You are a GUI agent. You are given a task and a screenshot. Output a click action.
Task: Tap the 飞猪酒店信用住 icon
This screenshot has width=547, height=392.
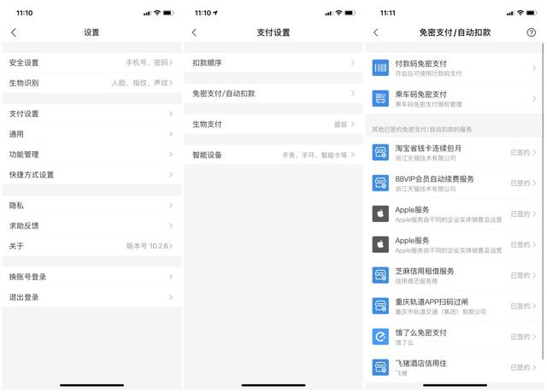(x=381, y=367)
